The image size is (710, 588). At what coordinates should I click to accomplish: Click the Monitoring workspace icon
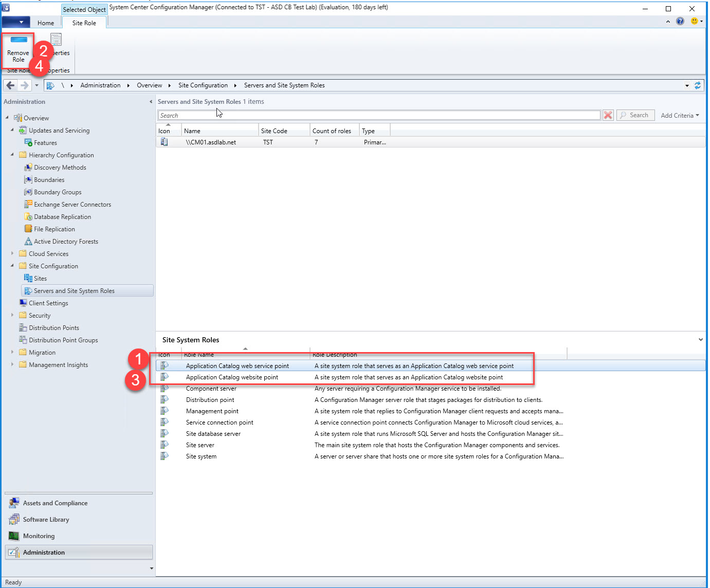(14, 536)
